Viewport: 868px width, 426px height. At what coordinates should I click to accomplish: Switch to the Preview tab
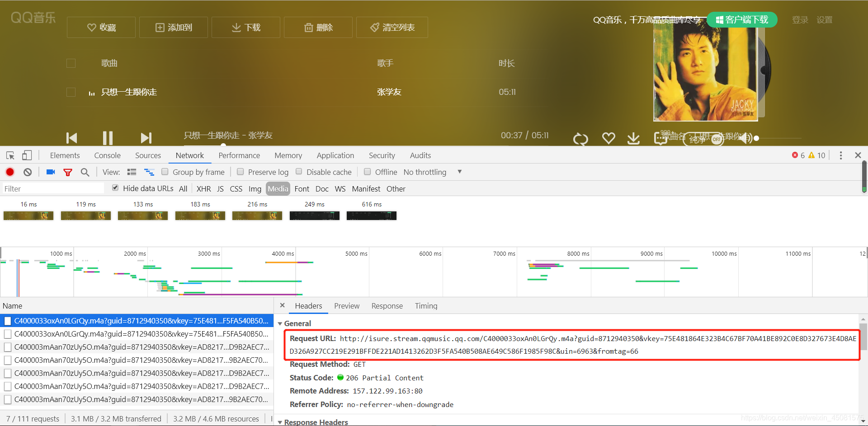coord(347,306)
